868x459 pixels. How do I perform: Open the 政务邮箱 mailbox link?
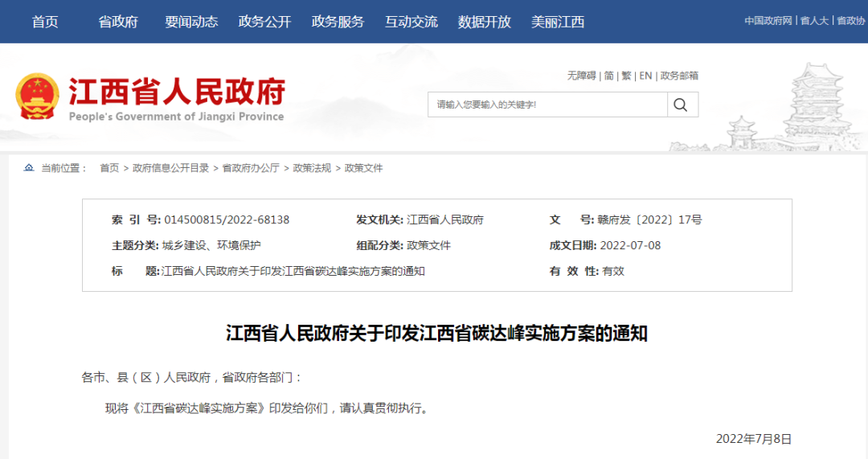(x=679, y=76)
